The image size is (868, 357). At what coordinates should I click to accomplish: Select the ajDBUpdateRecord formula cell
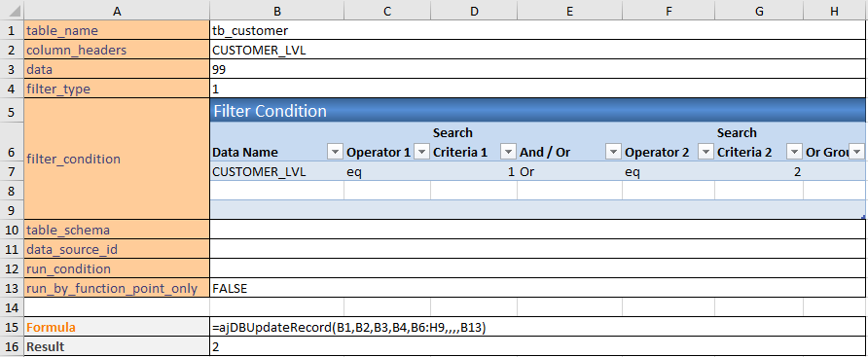point(538,327)
